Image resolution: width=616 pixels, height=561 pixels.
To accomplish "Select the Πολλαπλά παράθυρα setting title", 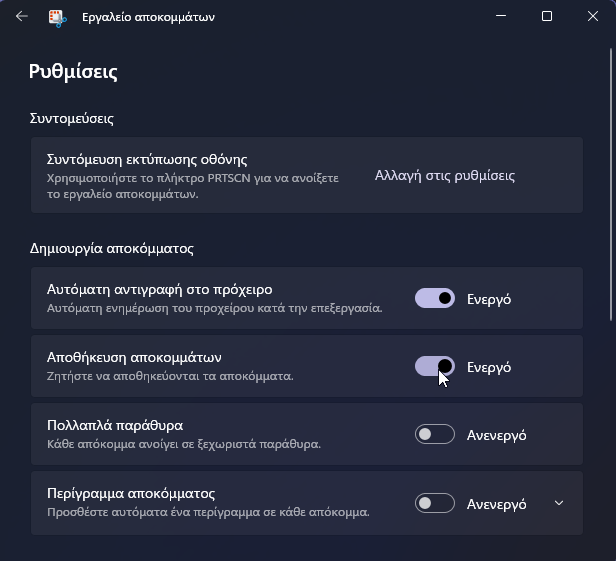I will click(x=115, y=425).
